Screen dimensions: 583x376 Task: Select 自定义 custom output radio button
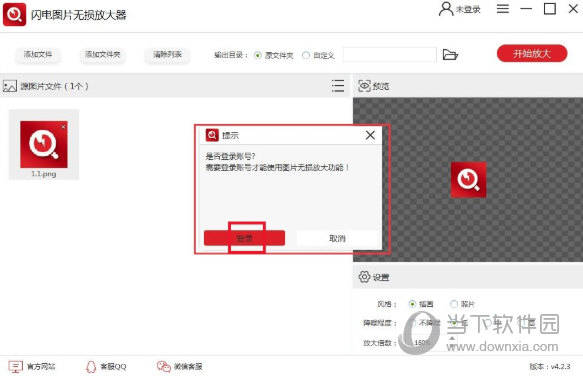(306, 55)
